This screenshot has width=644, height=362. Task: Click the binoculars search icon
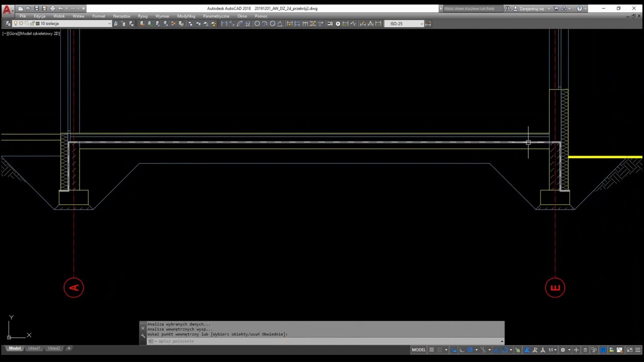coord(507,9)
